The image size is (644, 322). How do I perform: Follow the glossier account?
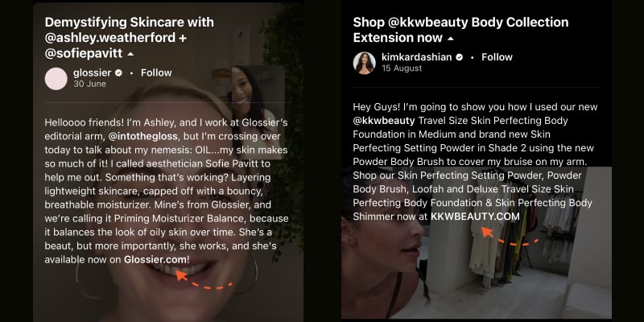(156, 72)
